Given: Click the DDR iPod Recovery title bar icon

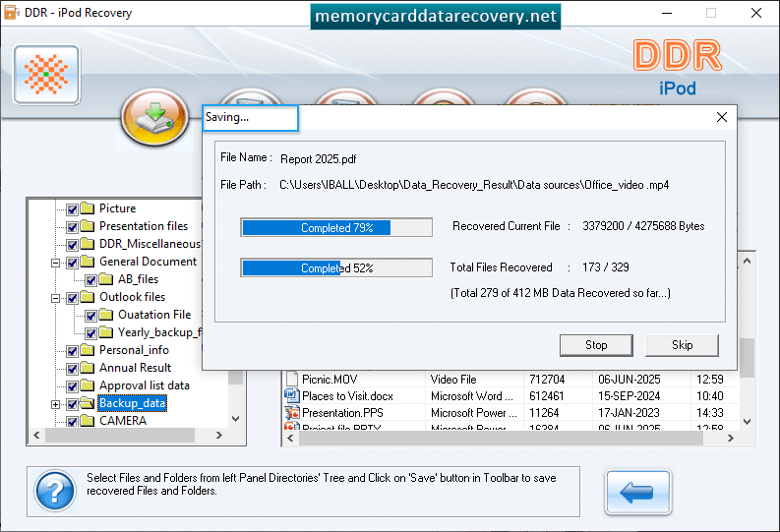Looking at the screenshot, I should 12,13.
